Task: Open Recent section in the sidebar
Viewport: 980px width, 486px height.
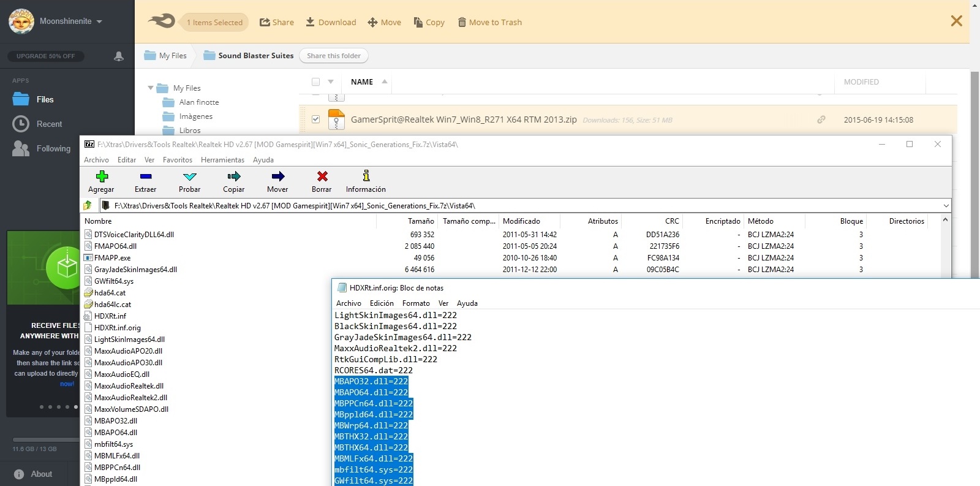Action: pyautogui.click(x=37, y=124)
